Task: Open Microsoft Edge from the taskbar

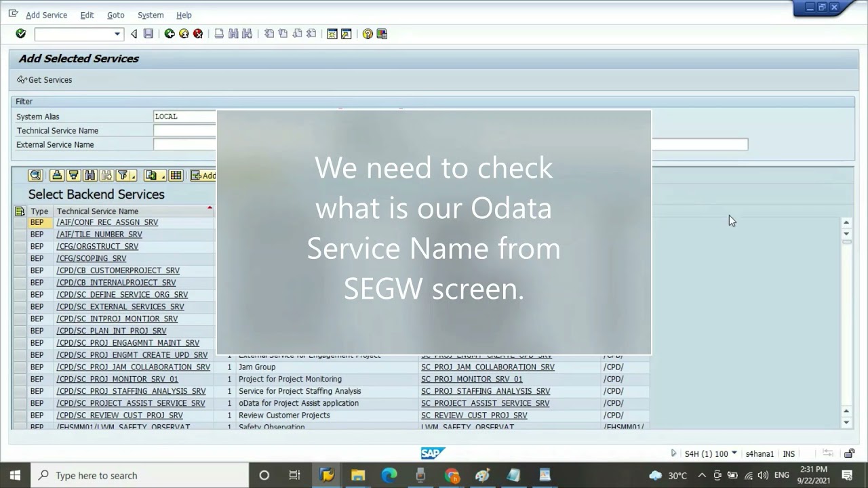Action: coord(389,475)
